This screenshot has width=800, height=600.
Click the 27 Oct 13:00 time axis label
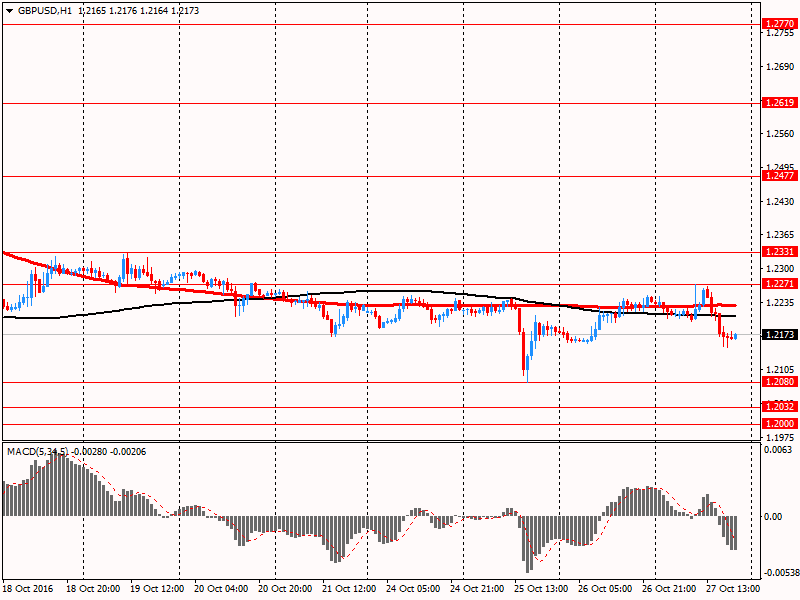(x=733, y=588)
